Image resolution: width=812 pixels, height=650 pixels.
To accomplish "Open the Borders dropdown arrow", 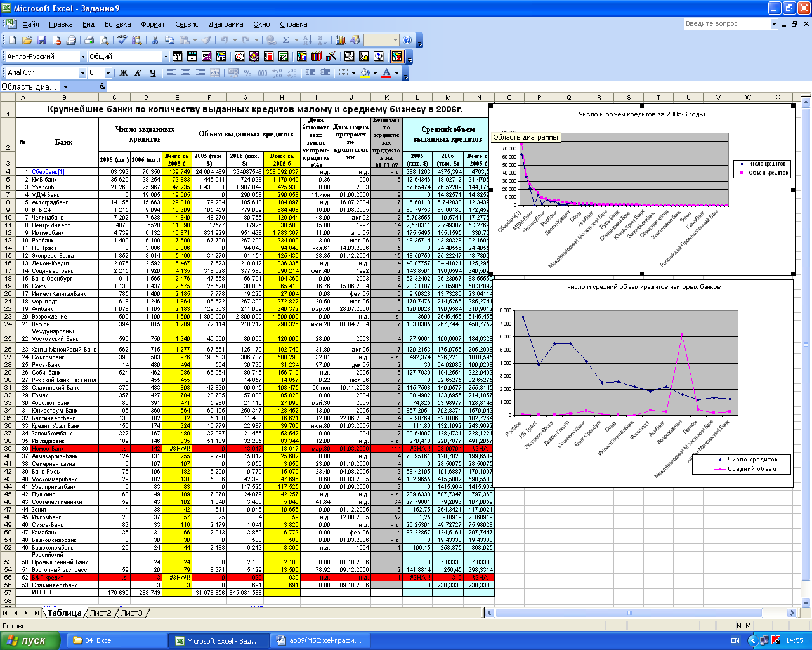I will tap(353, 73).
